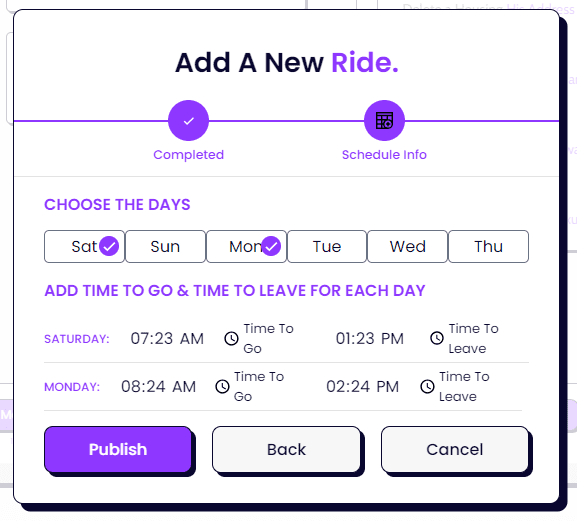Screen dimensions: 577x521
Task: Enable the Wed day option
Action: click(407, 247)
